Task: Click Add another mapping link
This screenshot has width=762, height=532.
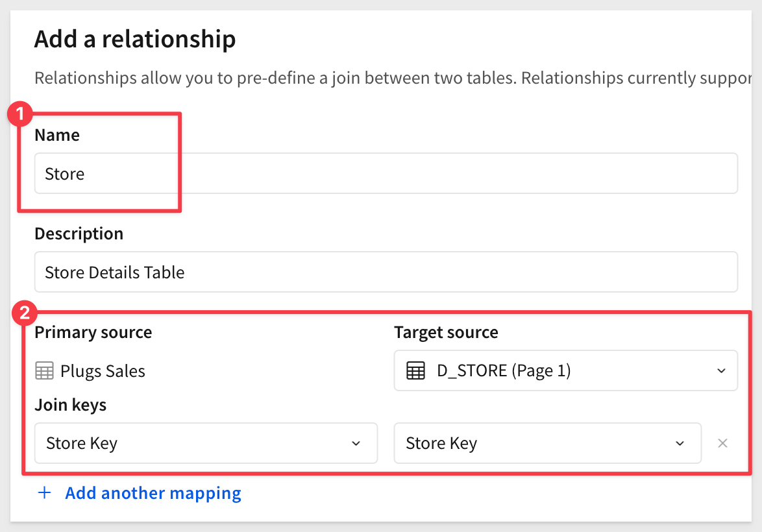Action: (x=153, y=493)
